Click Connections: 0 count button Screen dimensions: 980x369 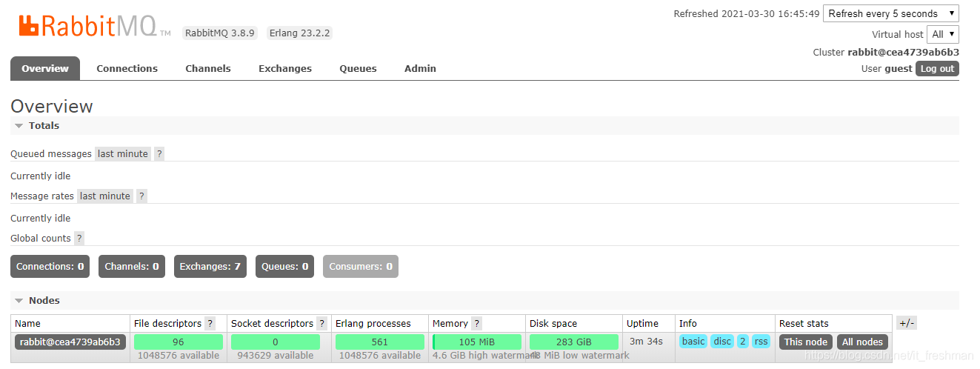50,267
